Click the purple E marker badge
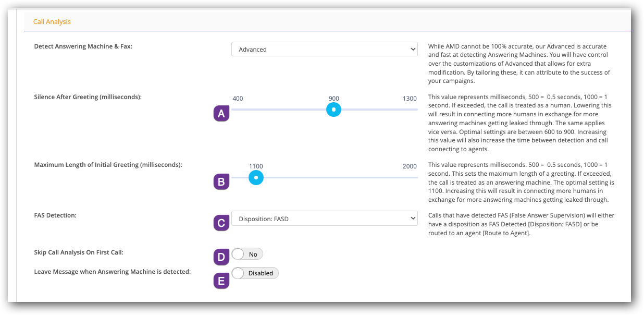Screen dimensions: 644x315 coord(221,281)
